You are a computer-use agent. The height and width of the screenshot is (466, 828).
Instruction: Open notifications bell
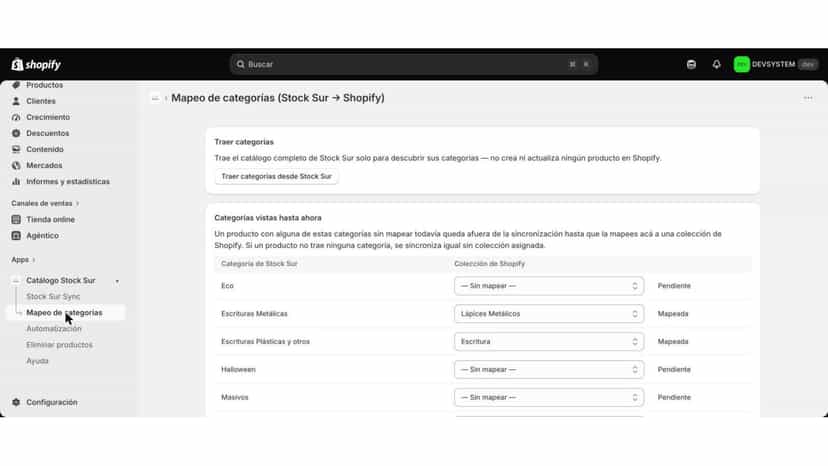[x=716, y=64]
